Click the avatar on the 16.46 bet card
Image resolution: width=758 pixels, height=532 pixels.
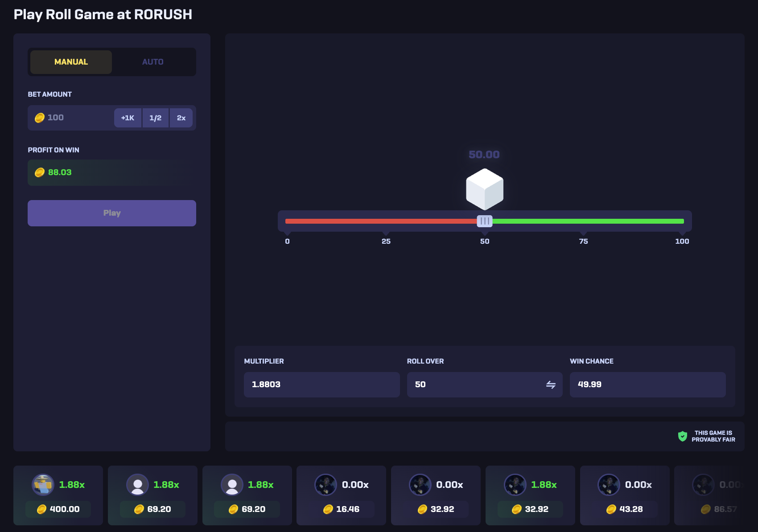click(326, 484)
